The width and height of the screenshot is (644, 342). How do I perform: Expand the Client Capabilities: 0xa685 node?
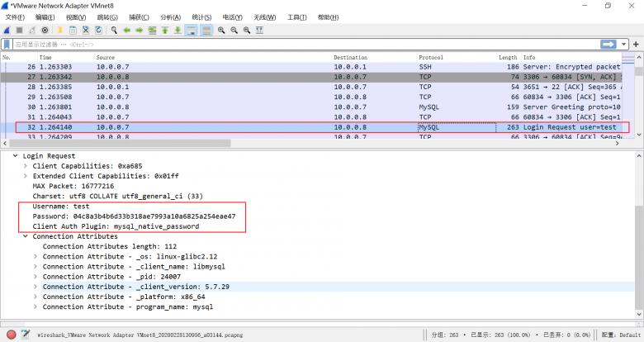click(26, 166)
